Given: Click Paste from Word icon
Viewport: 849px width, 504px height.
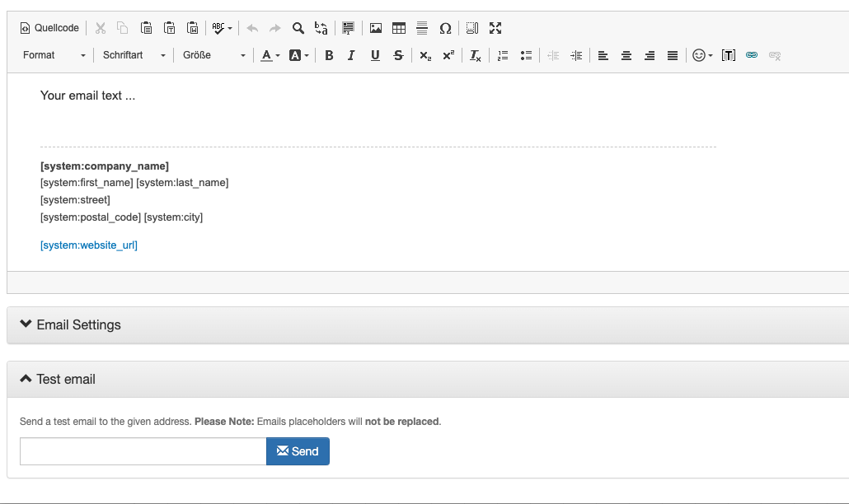Looking at the screenshot, I should point(193,28).
